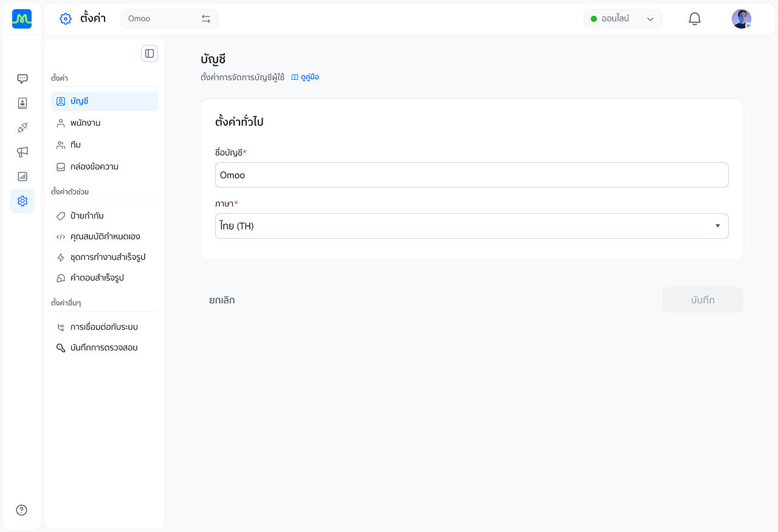The image size is (778, 532).
Task: Focus the ชื่อบัญชี input field
Action: (x=472, y=175)
